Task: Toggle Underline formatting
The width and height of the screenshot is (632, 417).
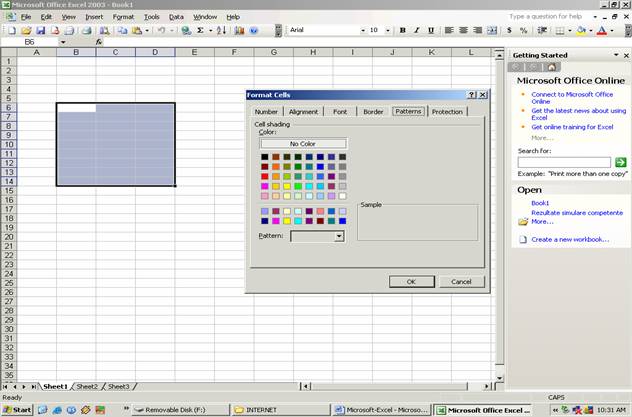Action: coord(431,30)
